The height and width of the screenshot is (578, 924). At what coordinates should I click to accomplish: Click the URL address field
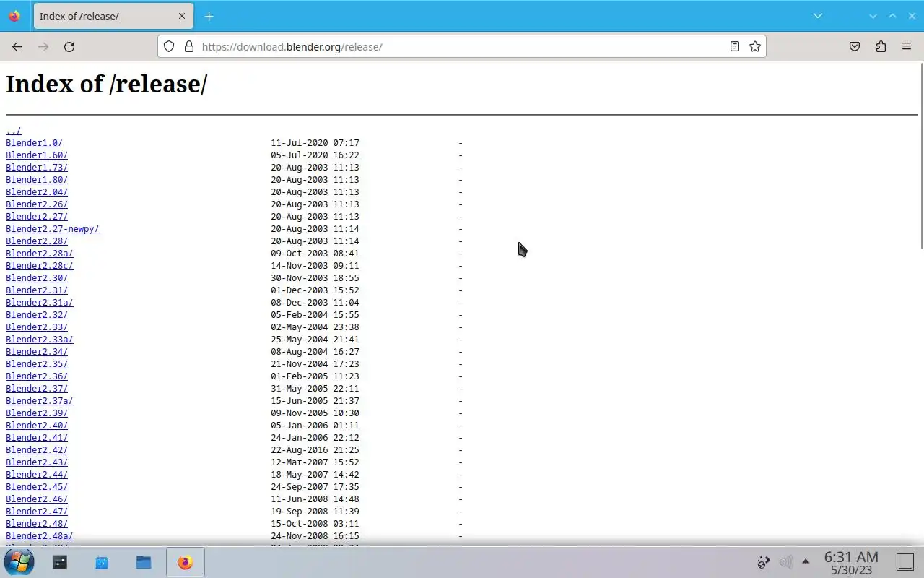click(462, 46)
